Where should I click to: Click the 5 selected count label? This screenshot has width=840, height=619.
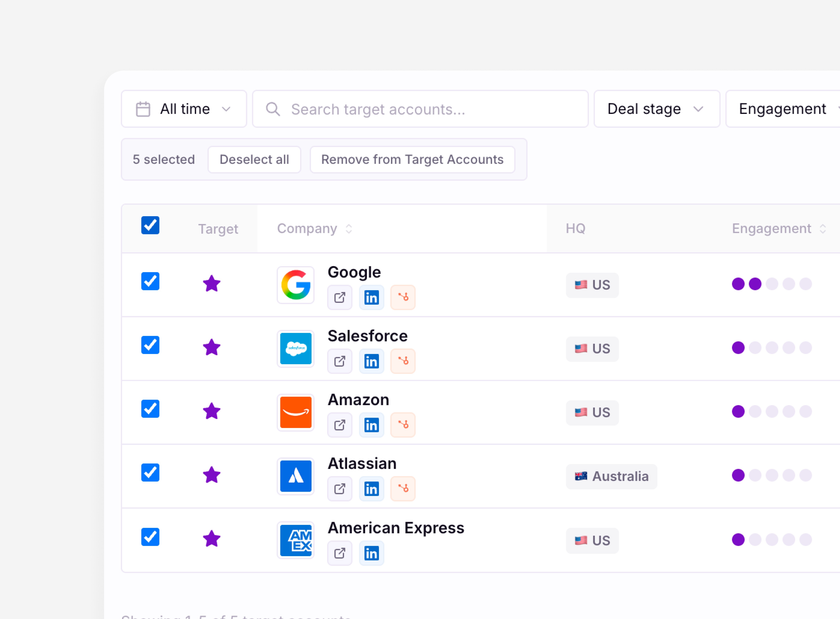164,160
